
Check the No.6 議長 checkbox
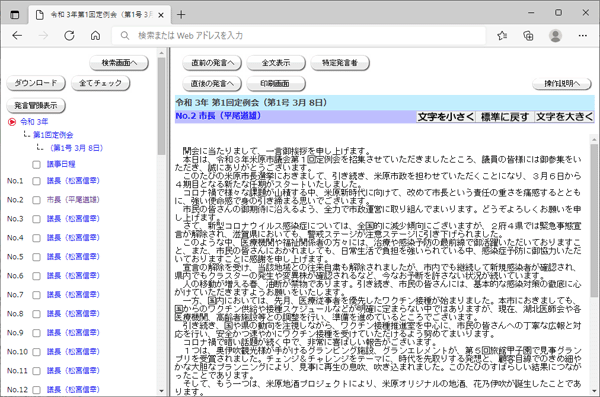36,276
